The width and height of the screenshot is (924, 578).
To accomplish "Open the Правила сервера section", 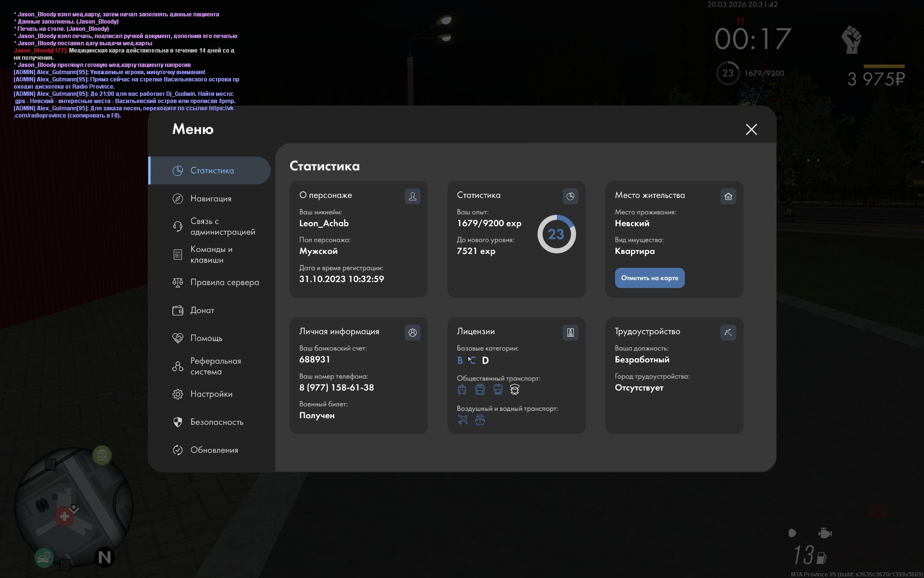I will tap(224, 282).
